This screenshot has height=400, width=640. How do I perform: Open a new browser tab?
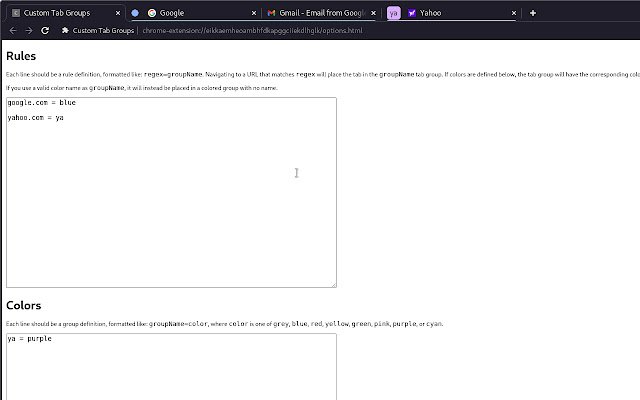pos(533,13)
